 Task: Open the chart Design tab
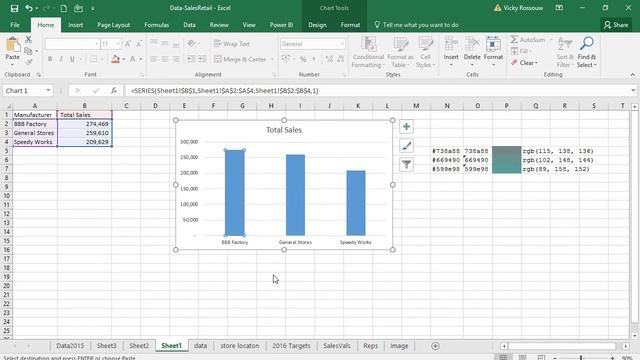tap(317, 25)
